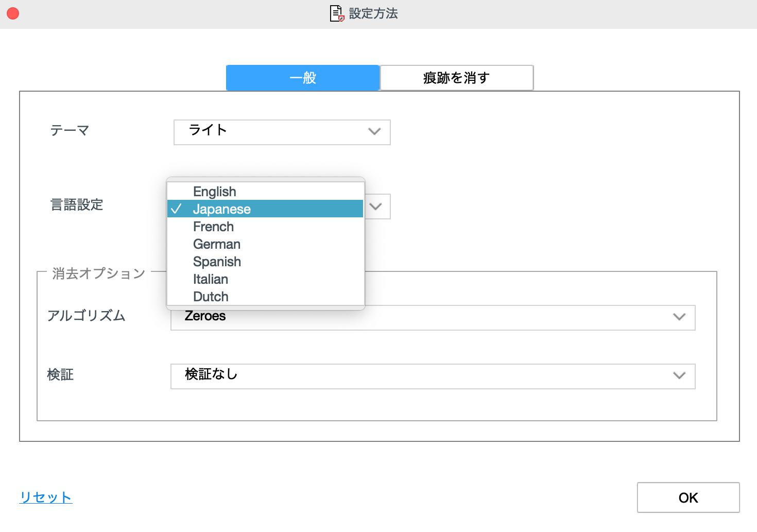
Task: Click the 言語設定 dropdown chevron
Action: (x=376, y=207)
